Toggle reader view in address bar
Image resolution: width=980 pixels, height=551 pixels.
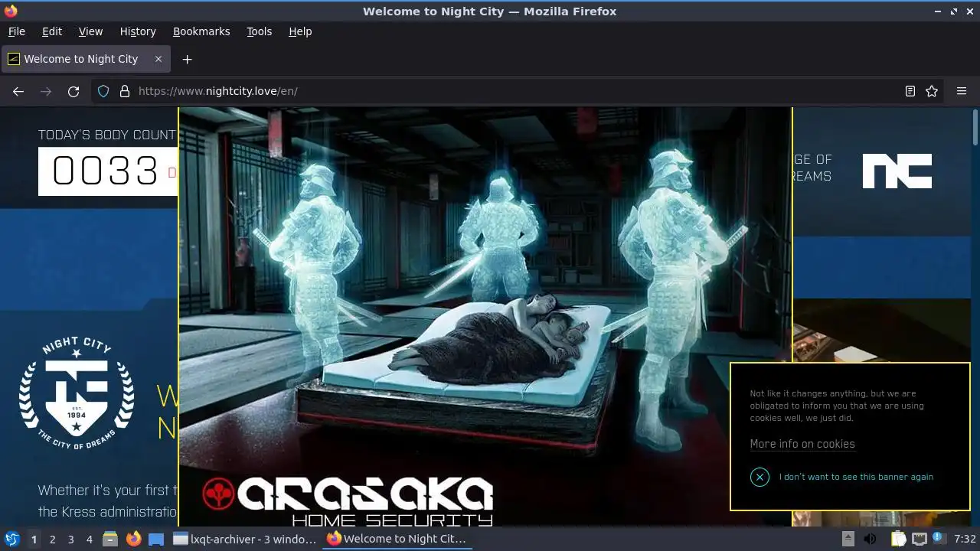[x=910, y=91]
